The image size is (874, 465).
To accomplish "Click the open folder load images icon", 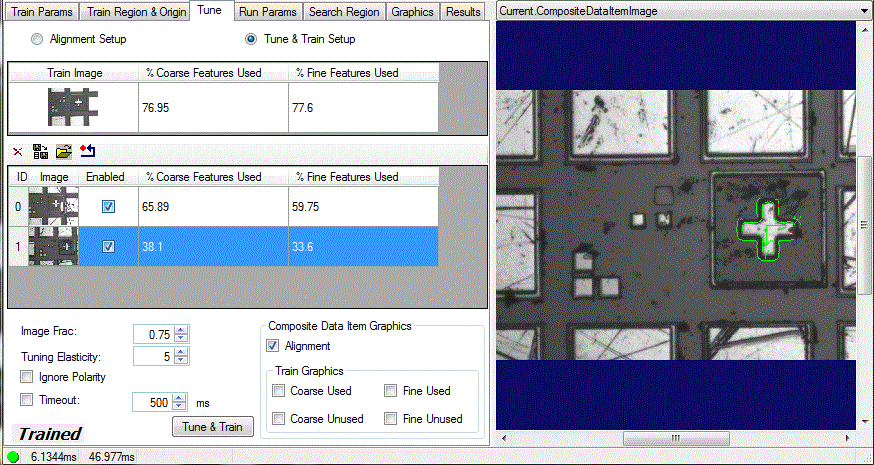I will pyautogui.click(x=64, y=151).
